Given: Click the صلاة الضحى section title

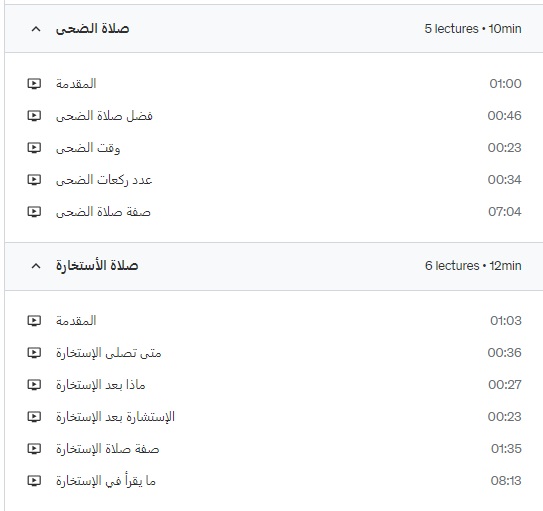Looking at the screenshot, I should pyautogui.click(x=92, y=28).
